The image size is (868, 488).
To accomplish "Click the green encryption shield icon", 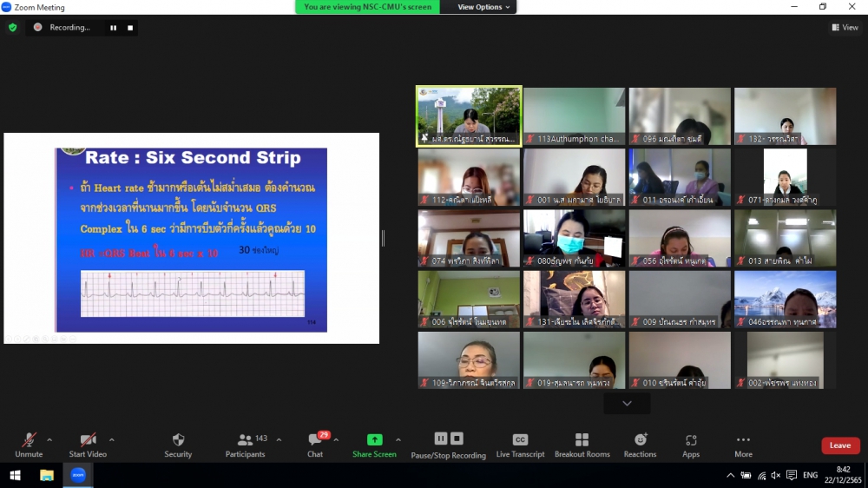I will pos(12,28).
